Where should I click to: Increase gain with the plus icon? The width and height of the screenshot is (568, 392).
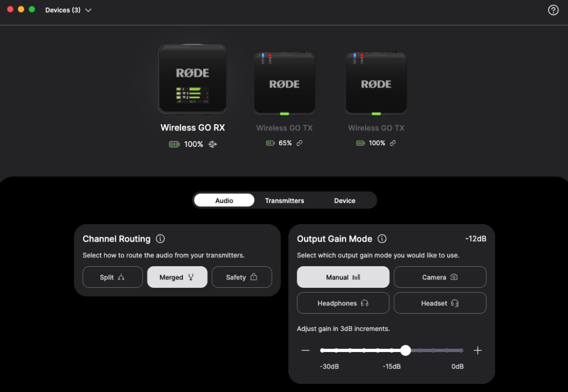click(x=478, y=350)
